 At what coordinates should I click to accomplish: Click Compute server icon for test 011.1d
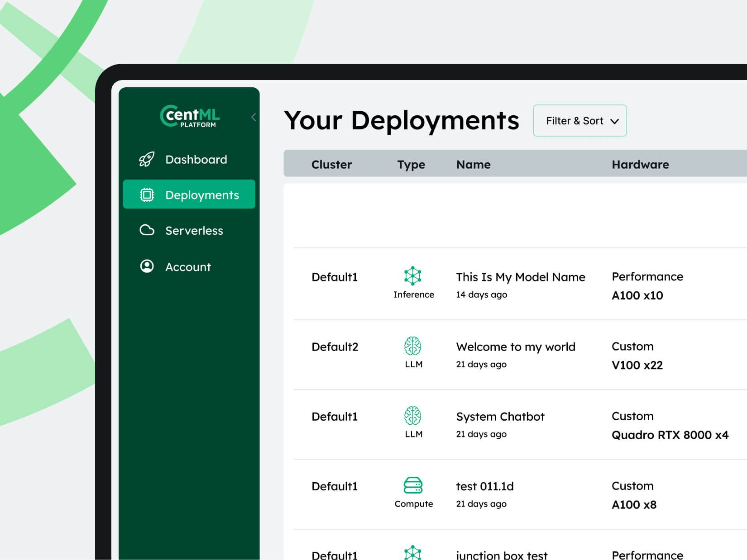tap(413, 485)
